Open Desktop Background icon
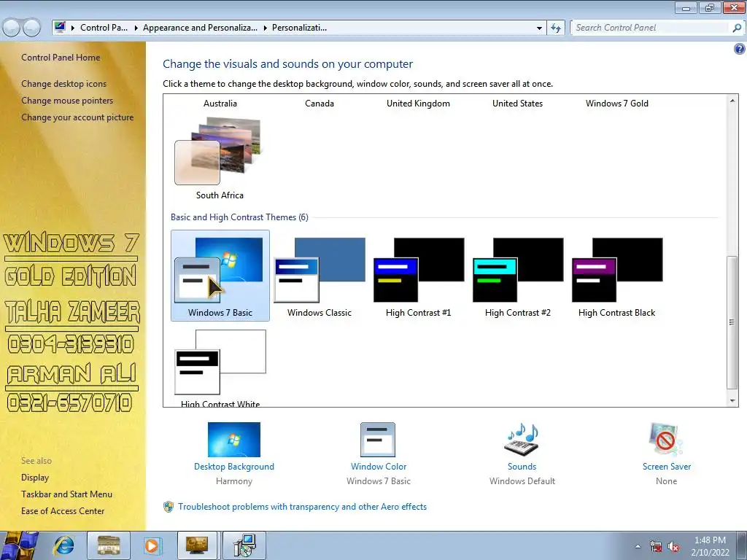The width and height of the screenshot is (747, 560). (234, 440)
